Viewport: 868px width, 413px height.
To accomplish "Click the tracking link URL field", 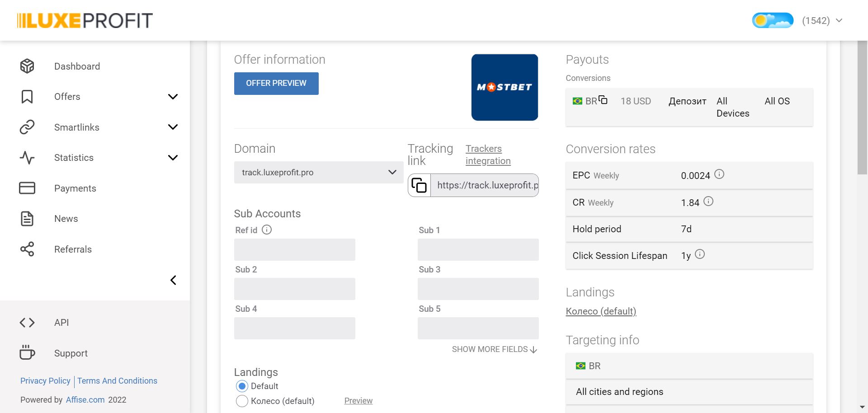I will 485,185.
